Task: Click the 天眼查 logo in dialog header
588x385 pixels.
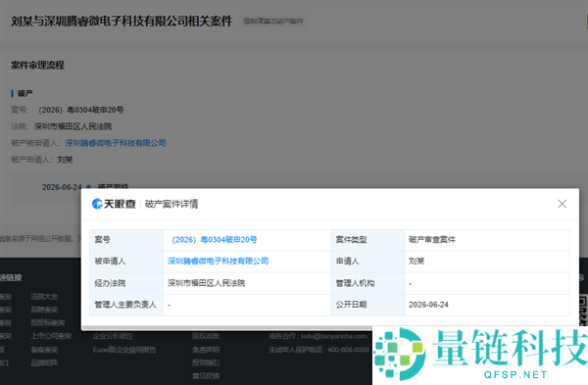Action: pos(114,204)
